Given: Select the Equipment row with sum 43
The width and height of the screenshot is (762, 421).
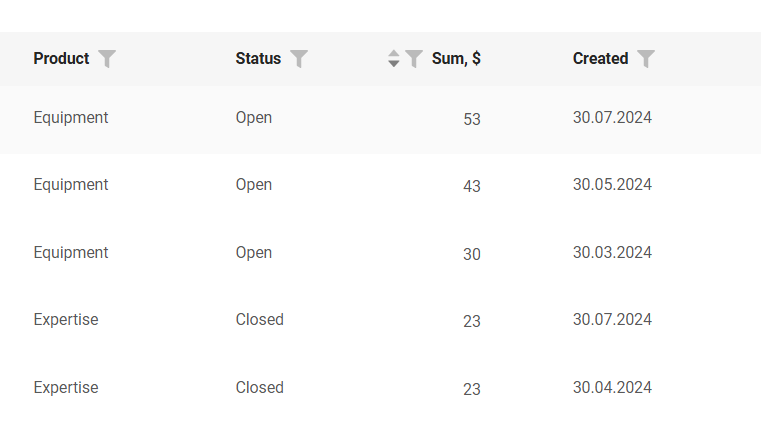Looking at the screenshot, I should point(71,185).
